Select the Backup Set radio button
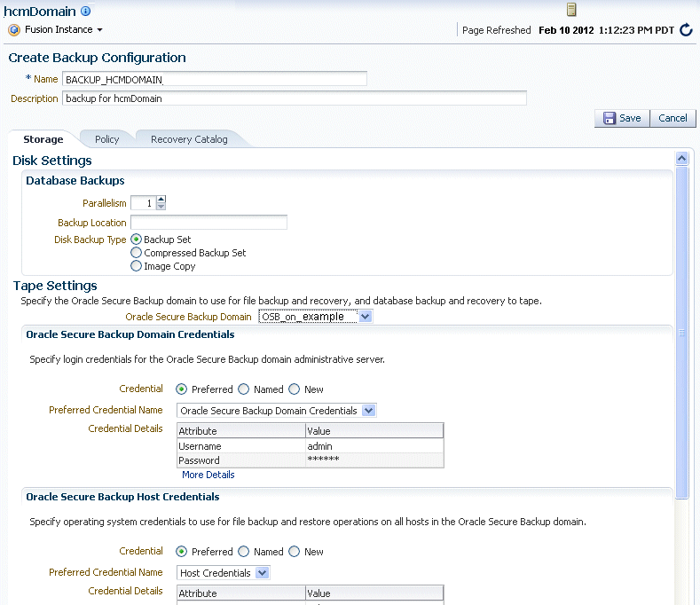Image resolution: width=700 pixels, height=605 pixels. [x=136, y=240]
